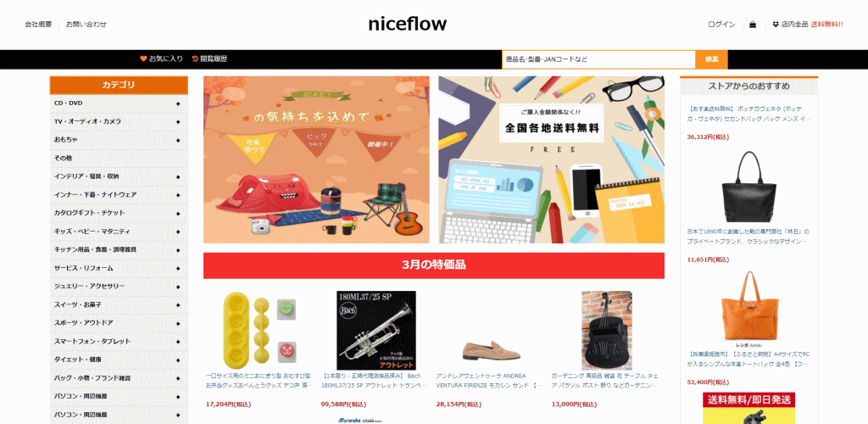Expand the スポーツ・アウトドア category arrow
The width and height of the screenshot is (868, 424).
[x=178, y=323]
